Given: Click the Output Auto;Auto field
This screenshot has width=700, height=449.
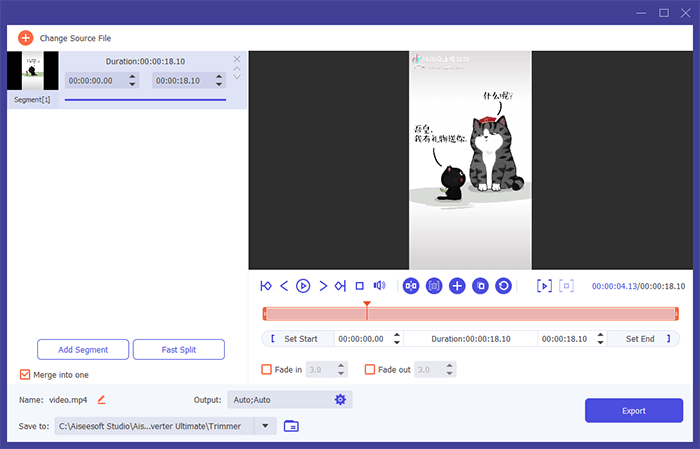Looking at the screenshot, I should [x=290, y=399].
